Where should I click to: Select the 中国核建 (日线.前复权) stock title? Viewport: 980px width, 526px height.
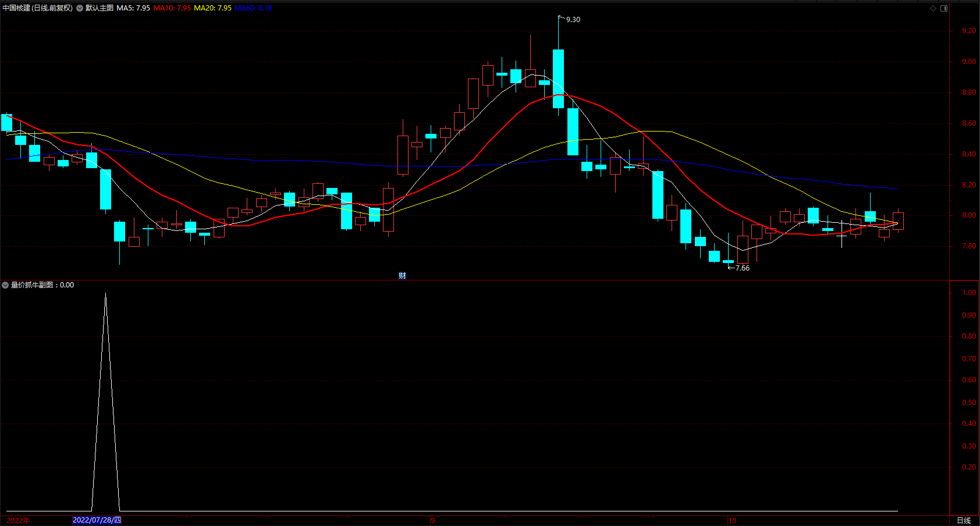(38, 8)
